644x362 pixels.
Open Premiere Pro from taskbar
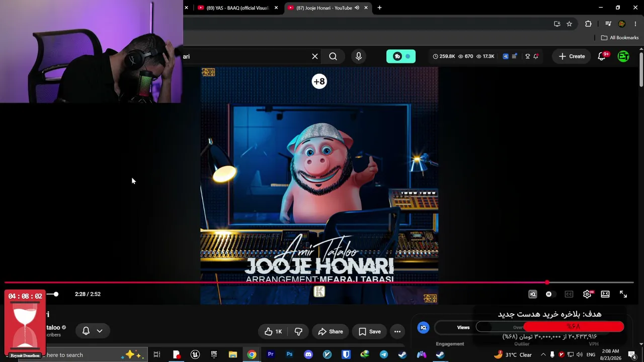[271, 355]
